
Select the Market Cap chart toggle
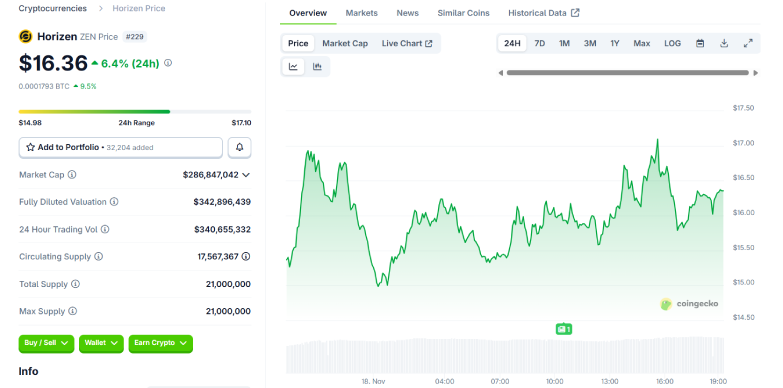[345, 43]
